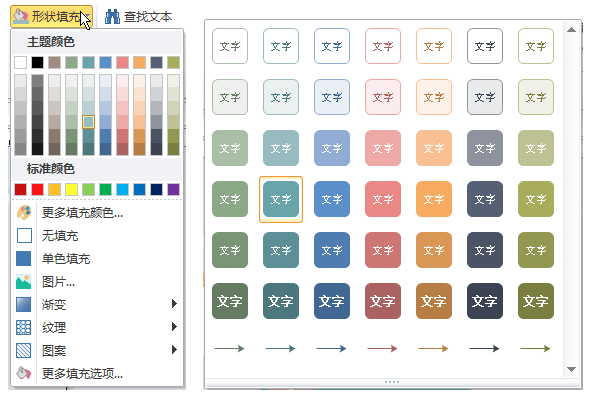This screenshot has width=600, height=400.
Task: Select the green arrow line style
Action: 230,348
